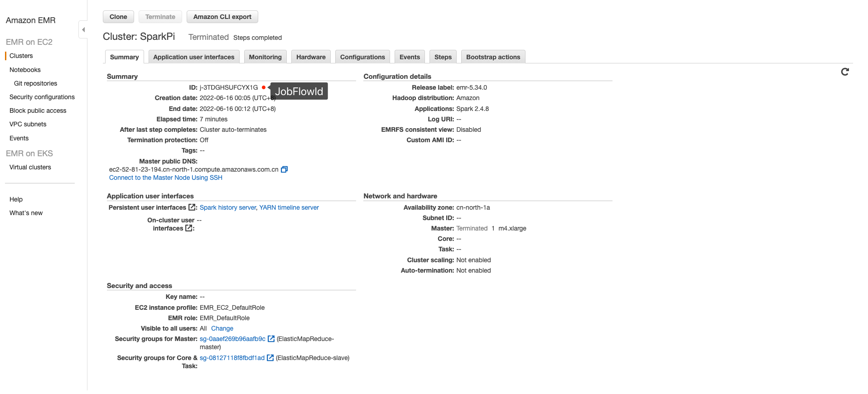Open external link icon for Core security group

coord(270,358)
